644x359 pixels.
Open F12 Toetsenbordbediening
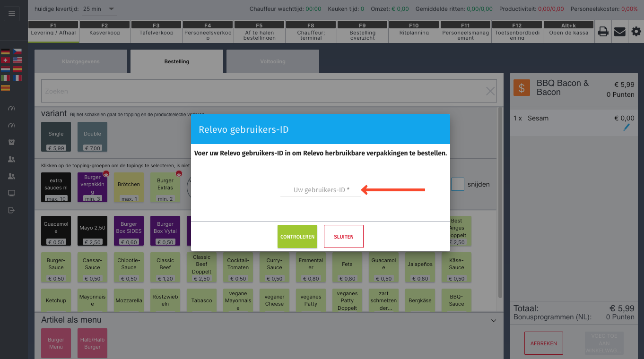[x=517, y=32]
